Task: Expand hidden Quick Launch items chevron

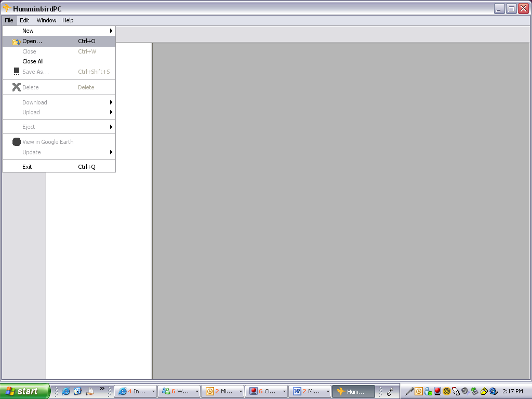Action: pyautogui.click(x=102, y=389)
